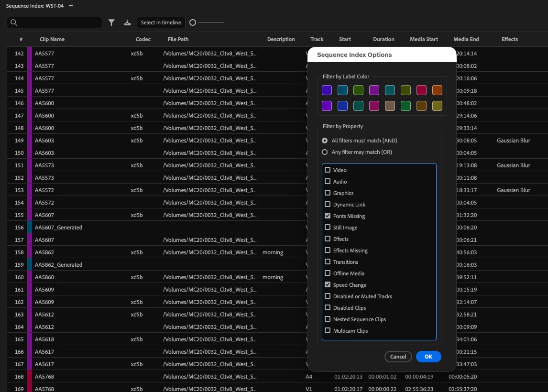Enable the Effects Missing checkbox
Screen dimensions: 548x392
coord(328,250)
